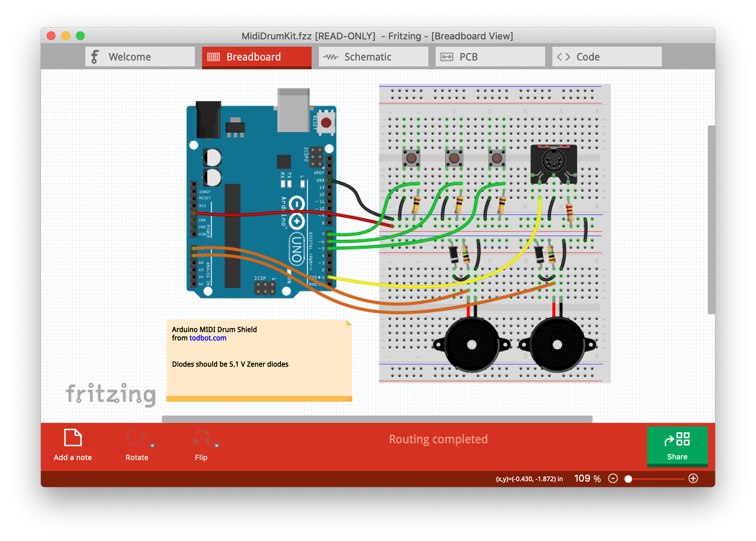Click the note's resize corner grip

[x=350, y=399]
